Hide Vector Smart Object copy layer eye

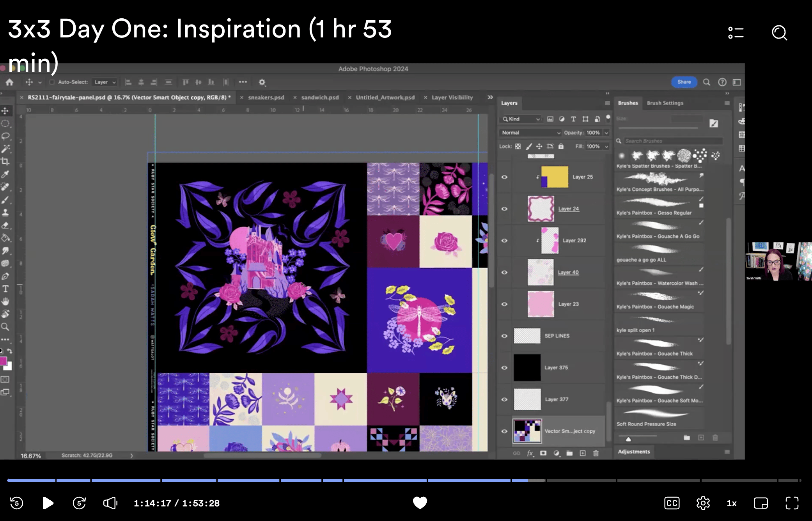[504, 431]
